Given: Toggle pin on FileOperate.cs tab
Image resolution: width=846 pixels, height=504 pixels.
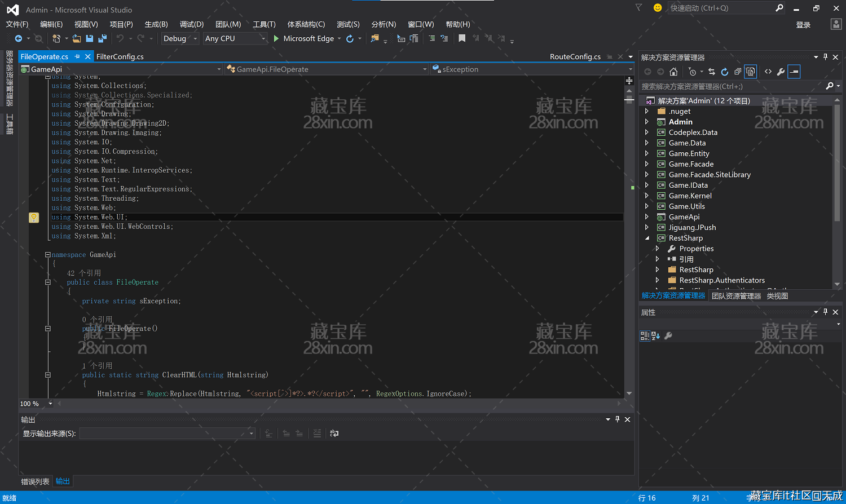Looking at the screenshot, I should pos(77,56).
